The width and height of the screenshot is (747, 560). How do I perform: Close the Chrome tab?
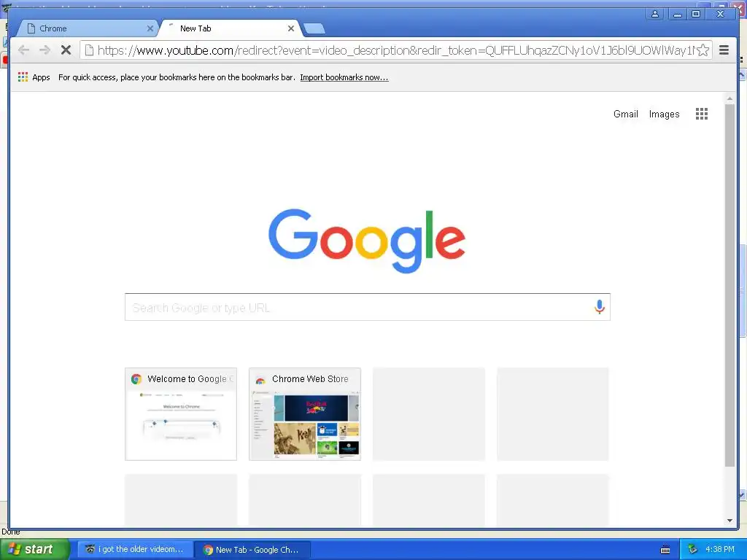[150, 28]
